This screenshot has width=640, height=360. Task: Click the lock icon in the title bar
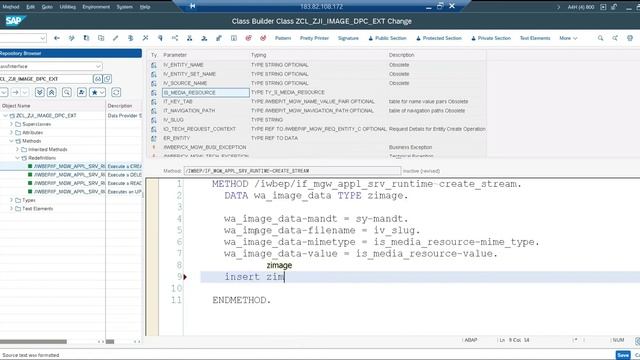pyautogui.click(x=614, y=7)
